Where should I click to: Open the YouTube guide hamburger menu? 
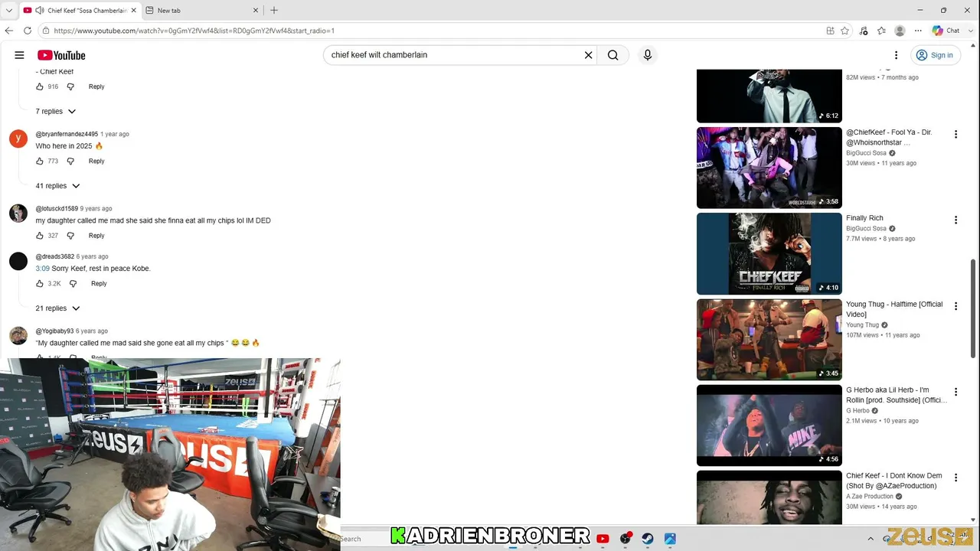(19, 55)
